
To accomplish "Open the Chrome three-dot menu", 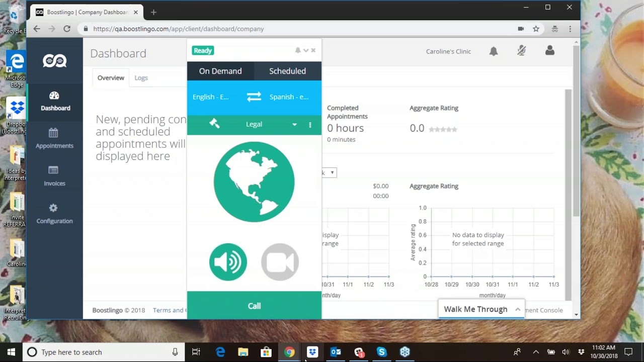I will [570, 29].
